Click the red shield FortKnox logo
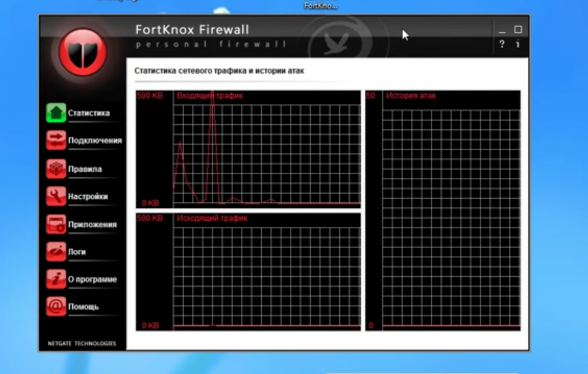 83,52
